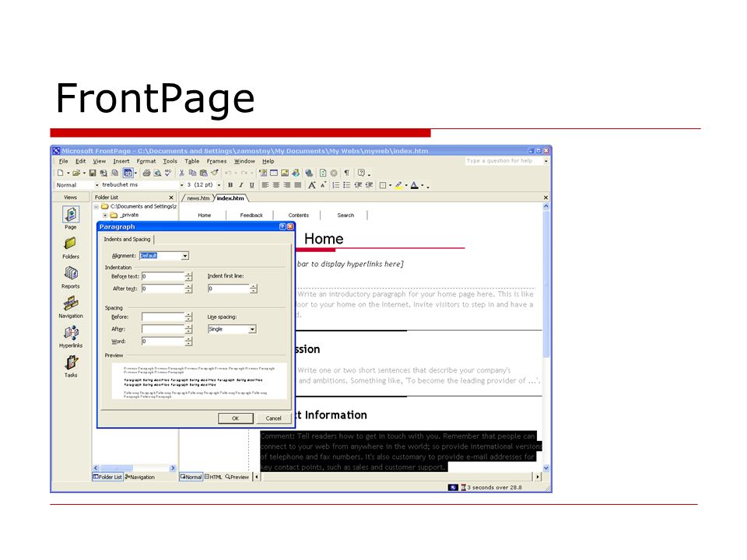Click the Format Painter brush icon
Screen dimensions: 747x560
tap(215, 173)
